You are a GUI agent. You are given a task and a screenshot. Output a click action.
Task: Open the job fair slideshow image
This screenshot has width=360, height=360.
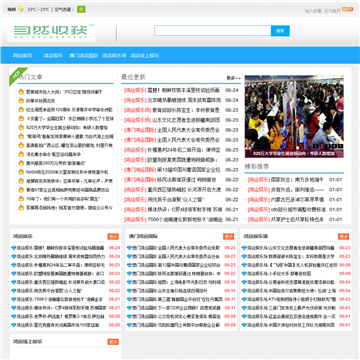click(x=294, y=116)
